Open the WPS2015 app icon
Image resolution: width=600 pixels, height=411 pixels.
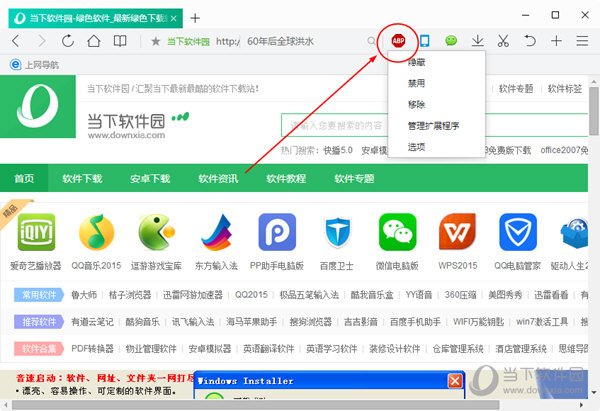[x=457, y=232]
